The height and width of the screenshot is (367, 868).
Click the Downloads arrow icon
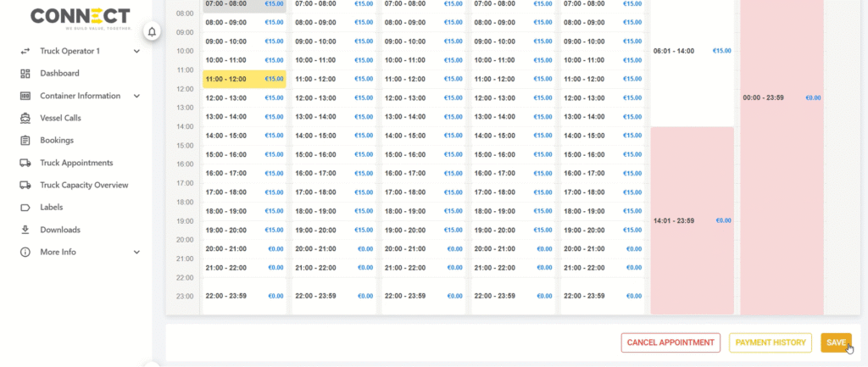click(25, 230)
